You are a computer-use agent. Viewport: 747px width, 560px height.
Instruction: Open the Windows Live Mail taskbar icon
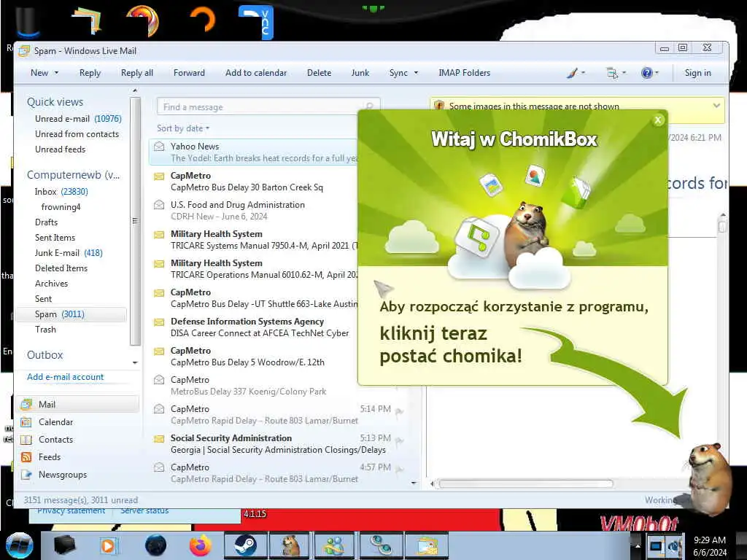(427, 545)
